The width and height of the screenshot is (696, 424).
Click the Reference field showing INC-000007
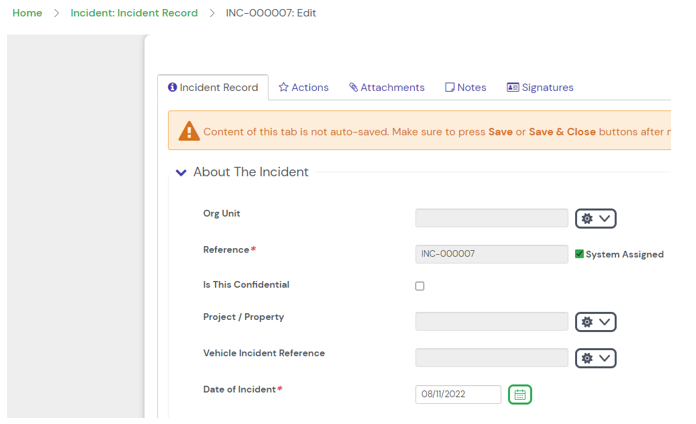pos(491,254)
